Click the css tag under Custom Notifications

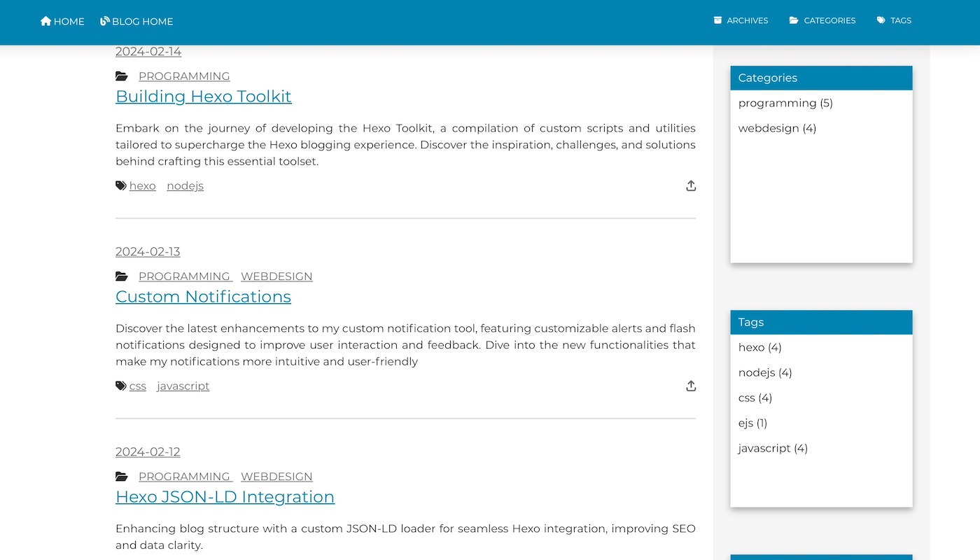pos(138,386)
